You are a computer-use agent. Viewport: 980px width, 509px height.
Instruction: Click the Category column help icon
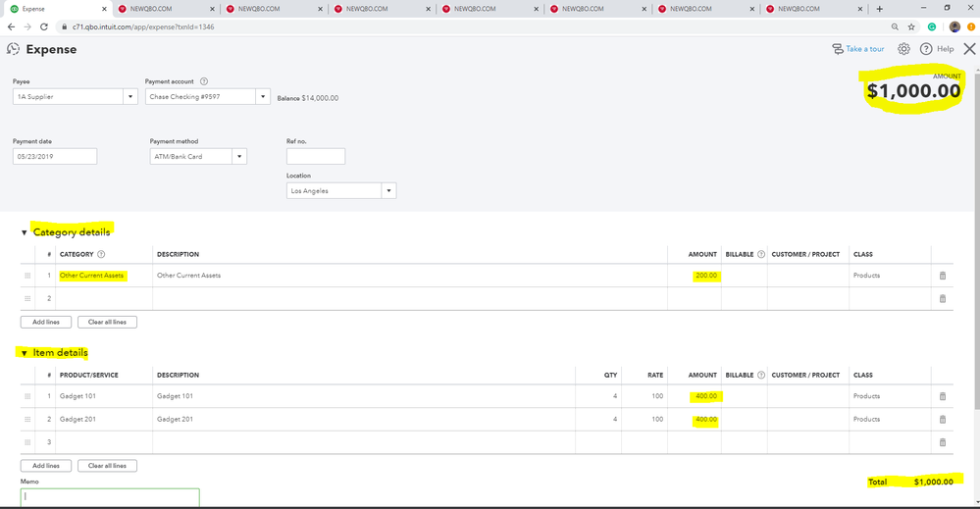click(x=101, y=254)
